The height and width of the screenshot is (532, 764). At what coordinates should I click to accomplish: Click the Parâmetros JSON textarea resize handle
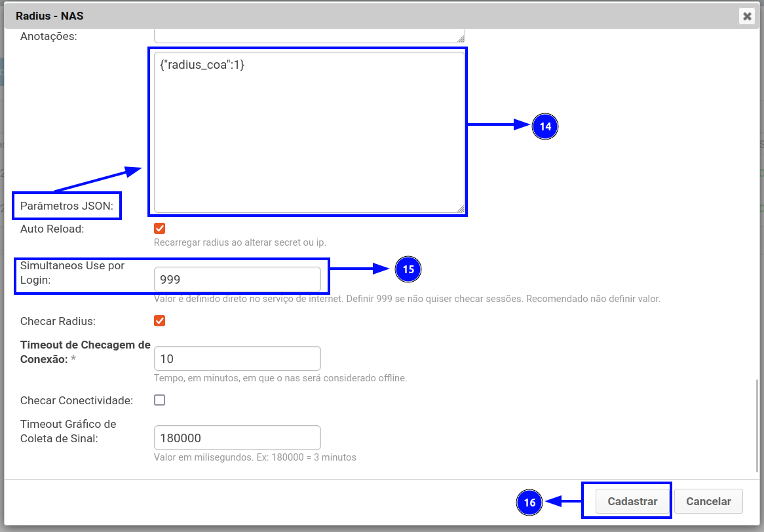click(x=461, y=209)
